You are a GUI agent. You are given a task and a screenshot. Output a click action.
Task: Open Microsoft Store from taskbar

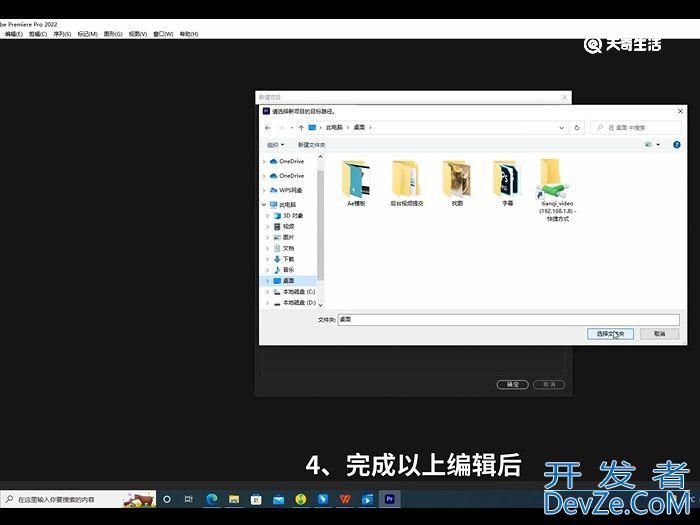tap(256, 499)
